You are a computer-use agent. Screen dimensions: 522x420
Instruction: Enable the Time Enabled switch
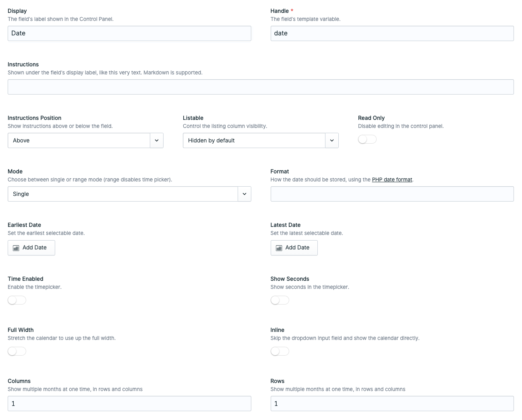click(17, 300)
